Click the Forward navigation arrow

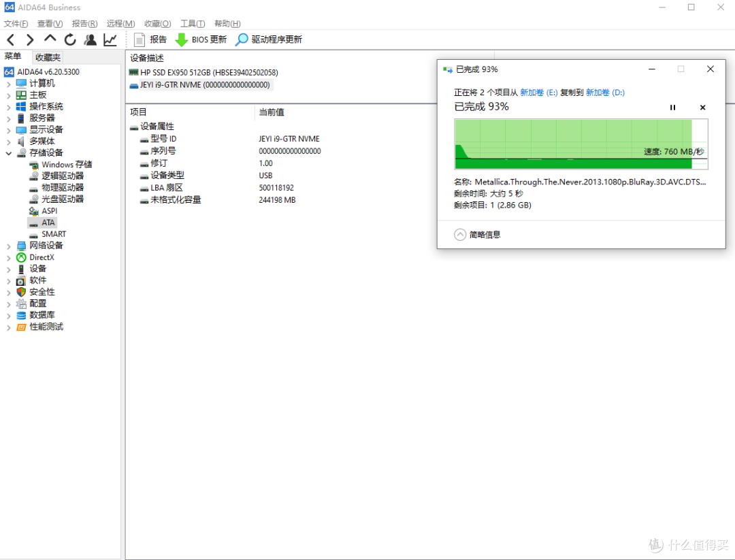(30, 40)
